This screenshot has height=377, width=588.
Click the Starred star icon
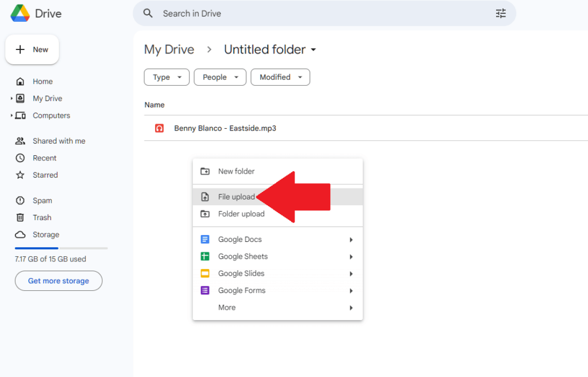tap(20, 175)
